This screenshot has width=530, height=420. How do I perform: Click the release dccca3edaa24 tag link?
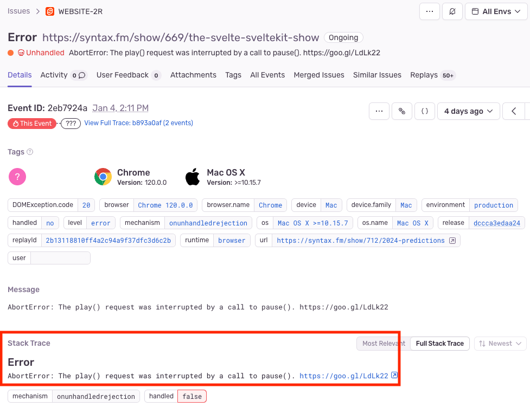(x=496, y=223)
